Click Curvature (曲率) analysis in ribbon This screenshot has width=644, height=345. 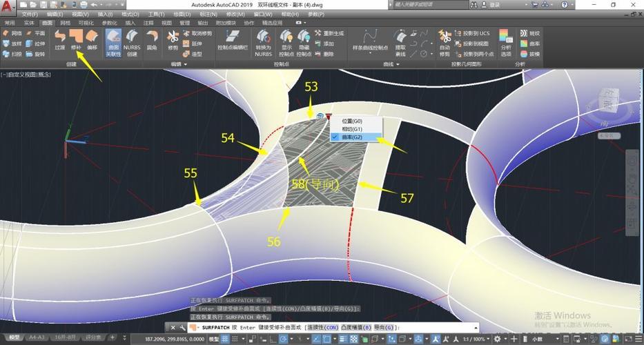click(x=530, y=43)
